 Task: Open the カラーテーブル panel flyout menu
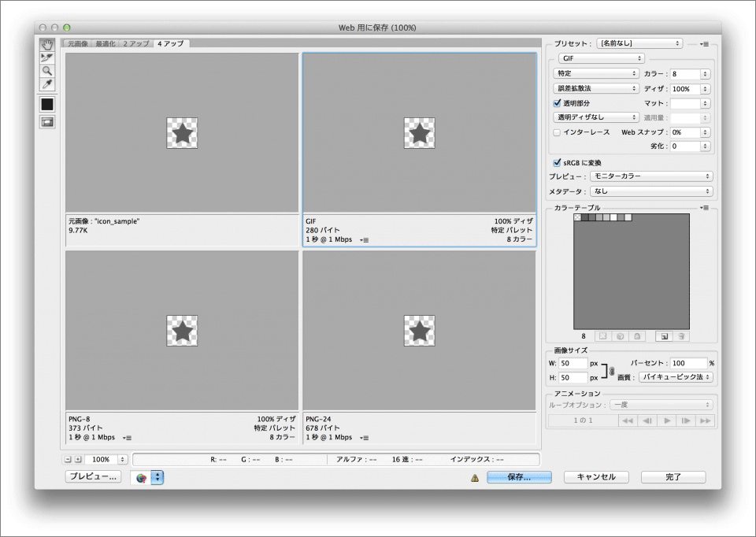704,208
